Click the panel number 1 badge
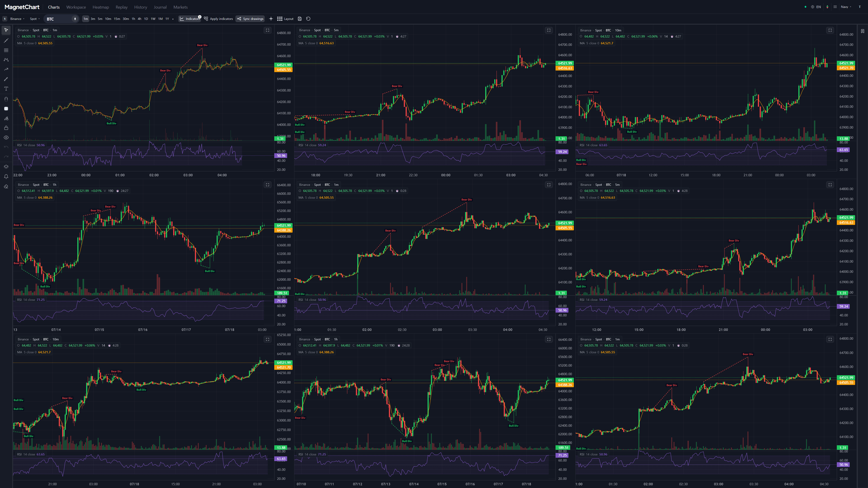 [5, 19]
